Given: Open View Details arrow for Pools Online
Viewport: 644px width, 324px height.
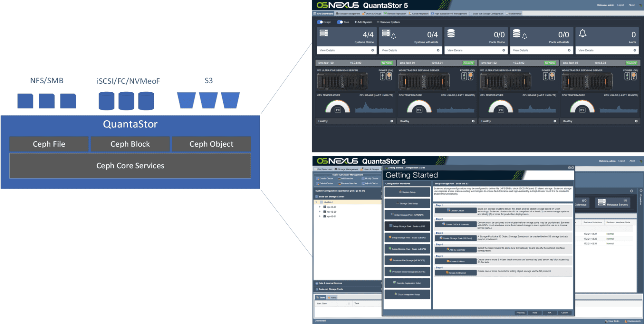Looking at the screenshot, I should coord(504,50).
